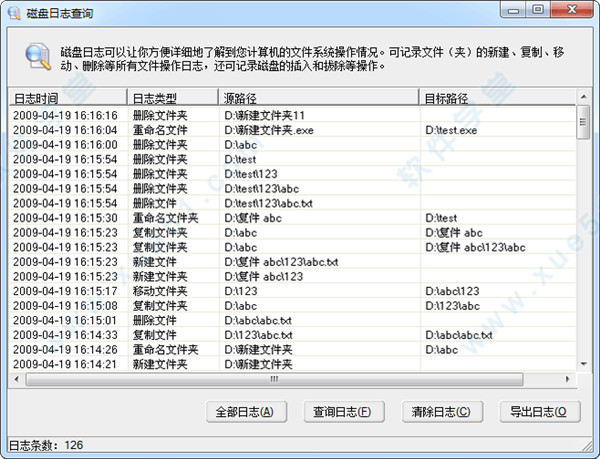This screenshot has height=459, width=600.
Task: Click the vertical scrollbar thumb
Action: [583, 122]
